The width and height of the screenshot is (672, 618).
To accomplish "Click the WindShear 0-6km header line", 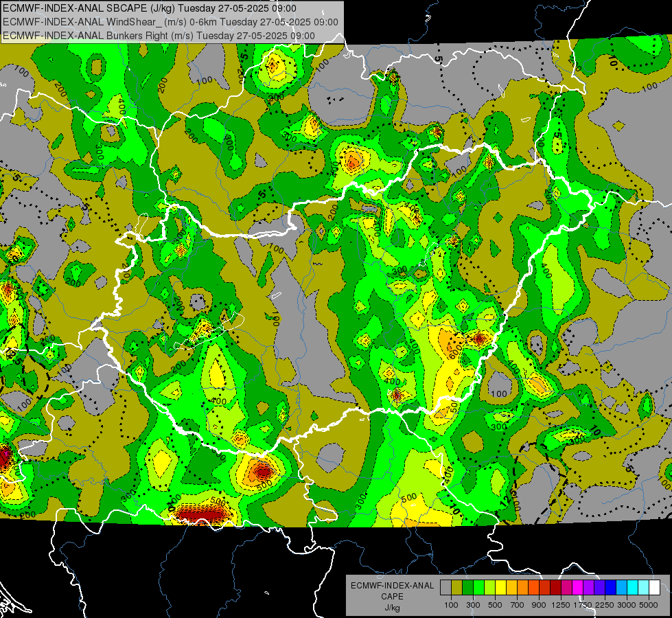I will 170,22.
